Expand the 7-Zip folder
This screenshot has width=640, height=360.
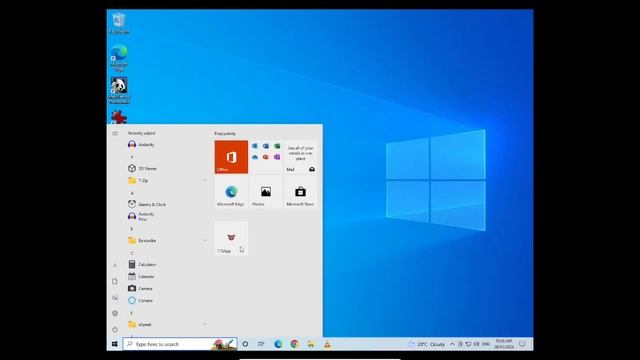[x=167, y=180]
